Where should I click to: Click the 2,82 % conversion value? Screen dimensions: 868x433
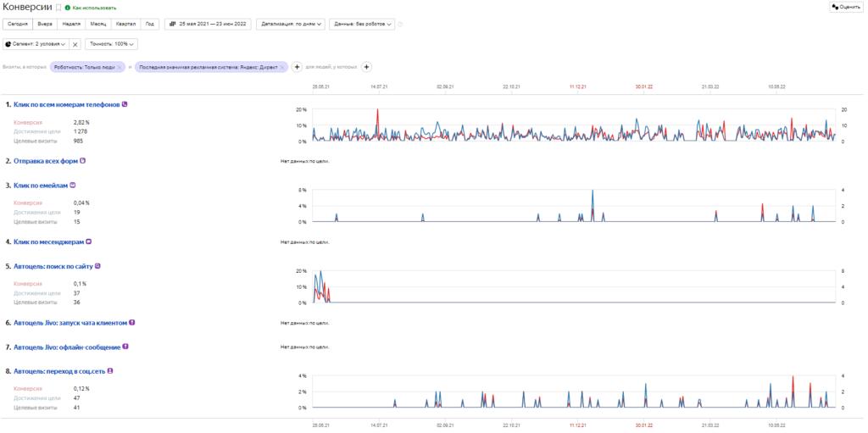[81, 122]
